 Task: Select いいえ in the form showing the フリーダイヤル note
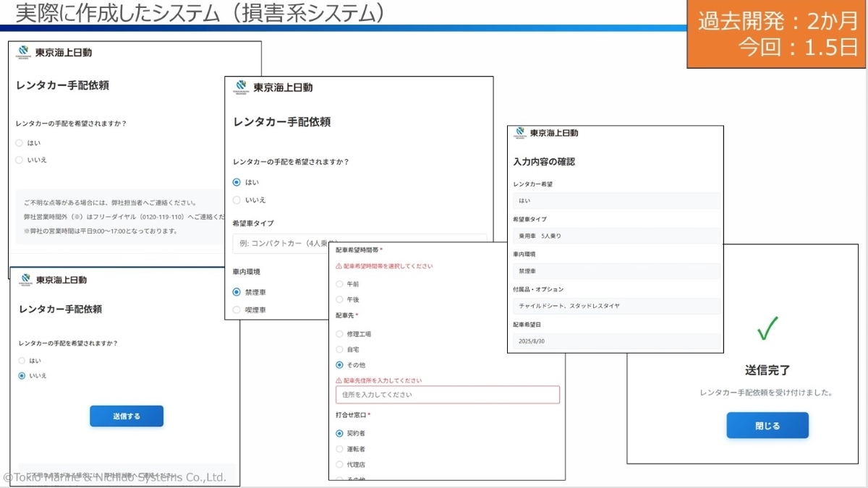(20, 160)
